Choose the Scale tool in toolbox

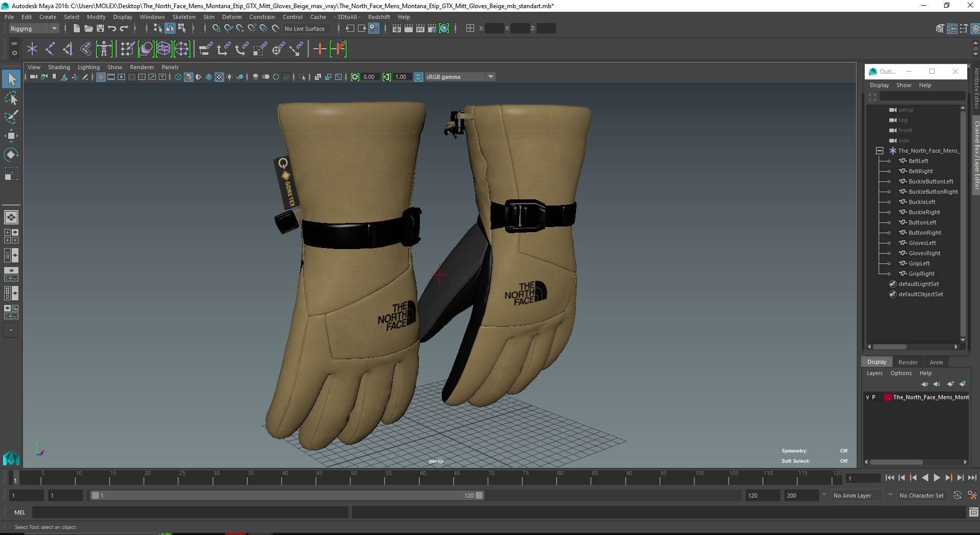(11, 173)
